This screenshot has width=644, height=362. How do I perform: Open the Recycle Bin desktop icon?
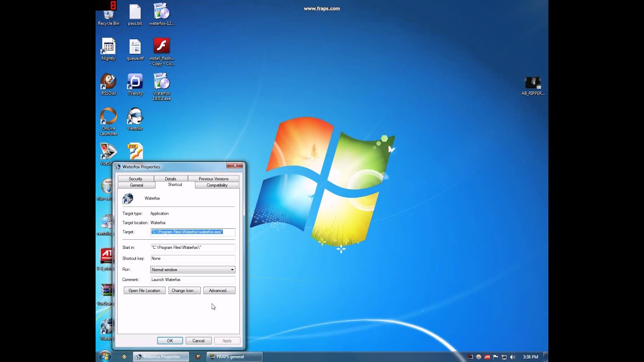point(108,14)
